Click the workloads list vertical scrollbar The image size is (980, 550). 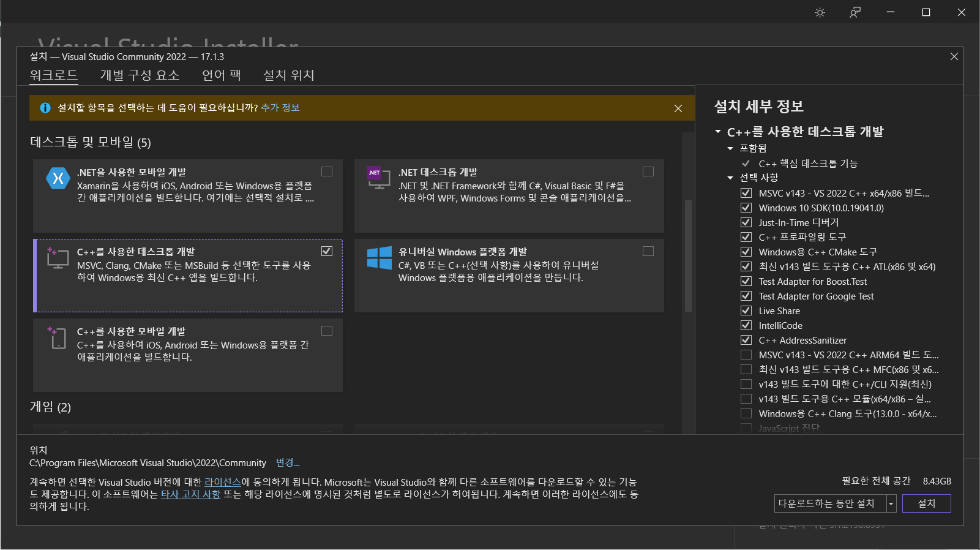click(x=688, y=255)
